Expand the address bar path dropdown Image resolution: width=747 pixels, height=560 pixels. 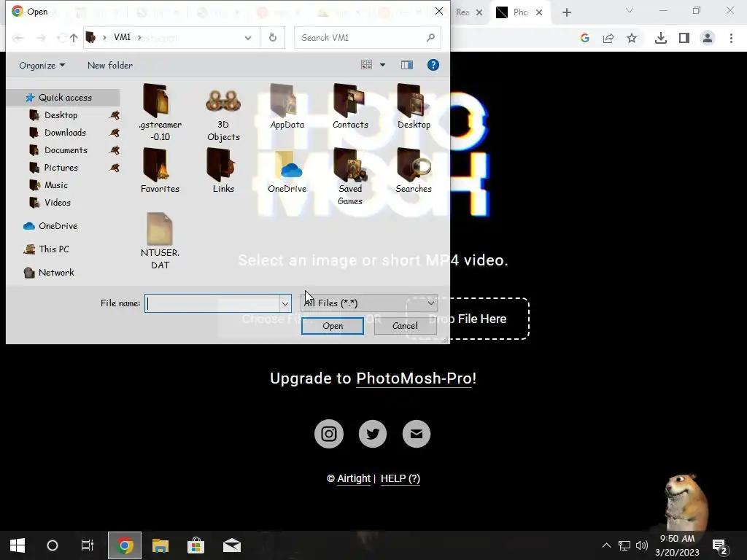[x=248, y=38]
